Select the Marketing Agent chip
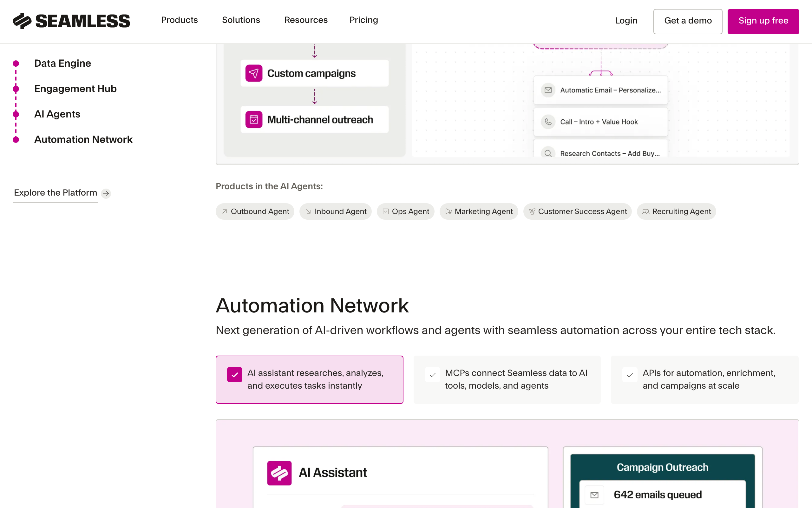Image resolution: width=812 pixels, height=508 pixels. (479, 211)
